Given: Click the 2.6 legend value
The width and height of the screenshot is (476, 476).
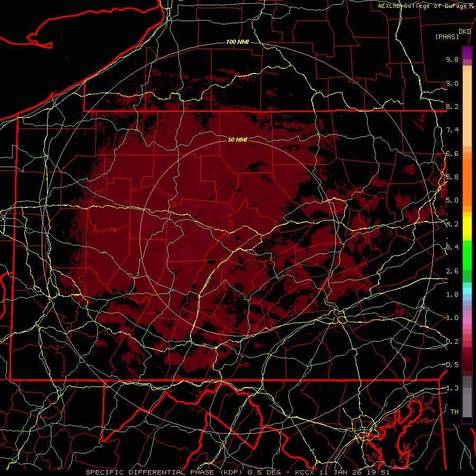Looking at the screenshot, I should tap(452, 271).
